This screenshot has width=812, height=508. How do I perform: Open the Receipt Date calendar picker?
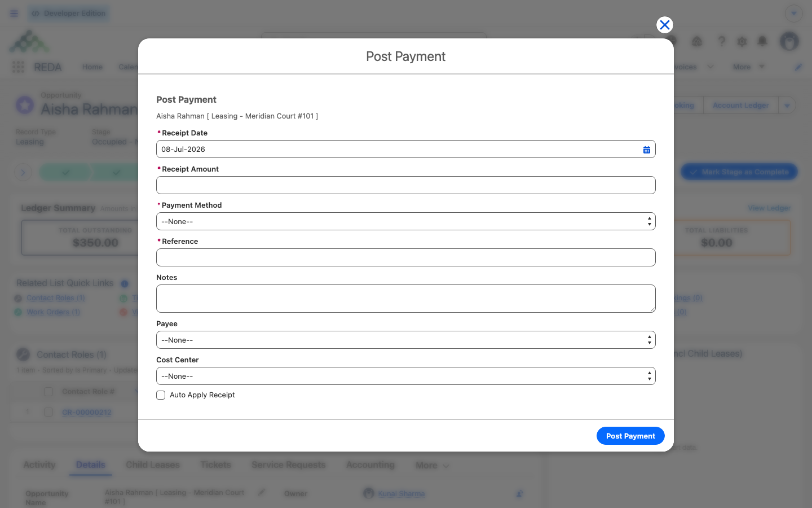(x=647, y=150)
